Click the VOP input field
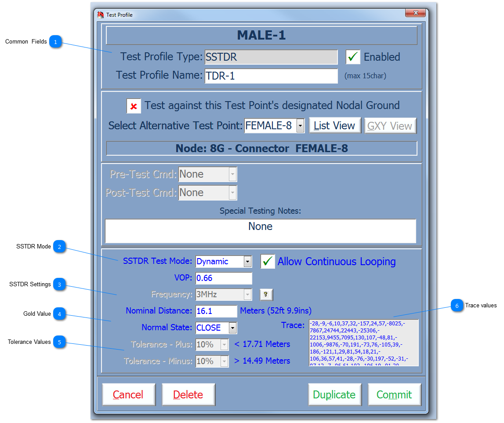The width and height of the screenshot is (504, 423). (224, 278)
